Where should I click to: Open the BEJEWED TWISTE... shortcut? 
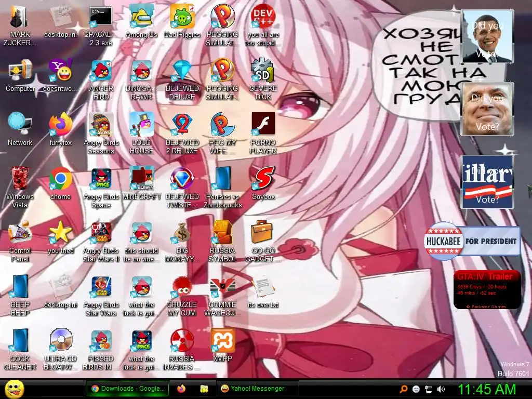pyautogui.click(x=182, y=188)
